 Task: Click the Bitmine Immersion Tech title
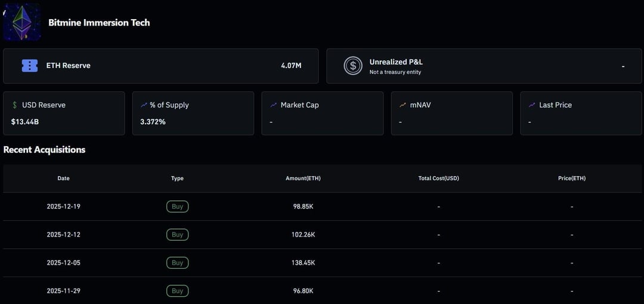99,23
